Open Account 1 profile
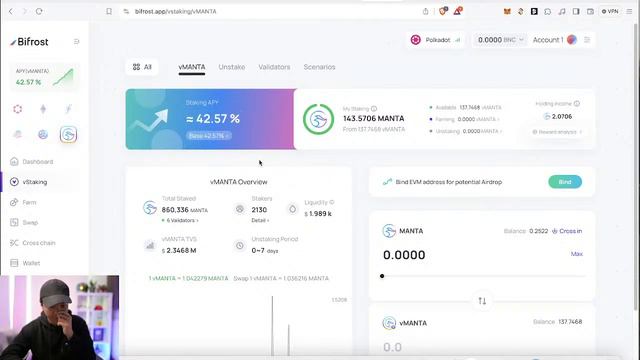The image size is (640, 360). click(555, 40)
